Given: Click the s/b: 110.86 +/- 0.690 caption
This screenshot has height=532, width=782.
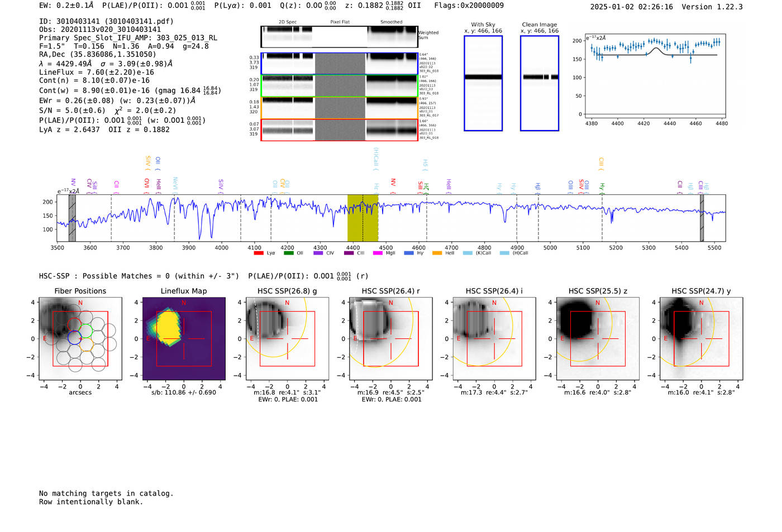Looking at the screenshot, I should point(184,392).
